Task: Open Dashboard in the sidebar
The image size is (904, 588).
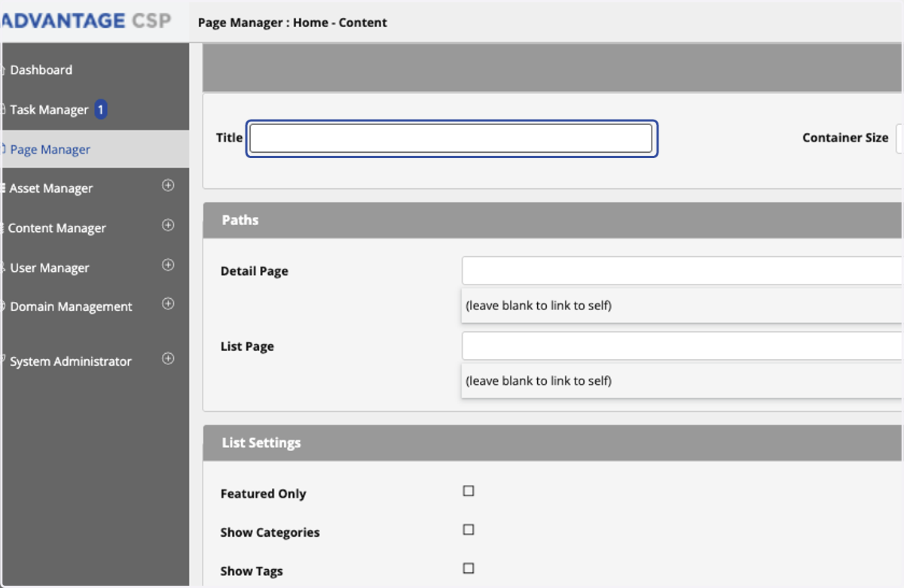Action: pos(41,70)
